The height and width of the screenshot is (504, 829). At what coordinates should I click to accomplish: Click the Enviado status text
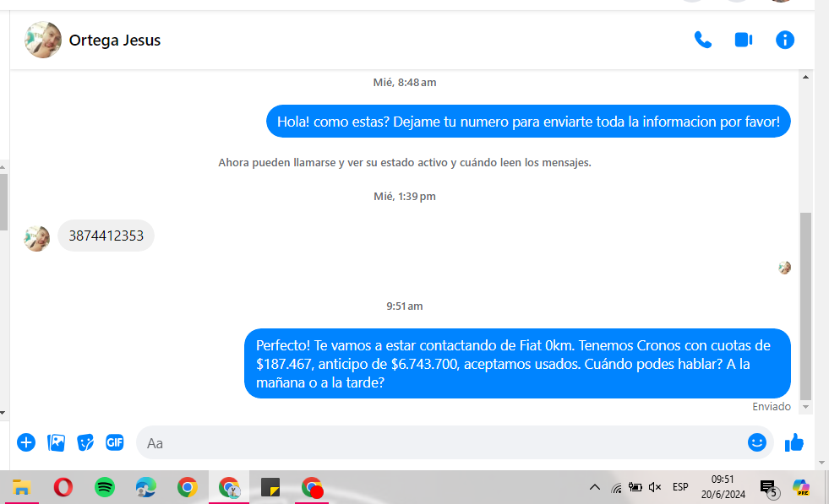click(772, 407)
